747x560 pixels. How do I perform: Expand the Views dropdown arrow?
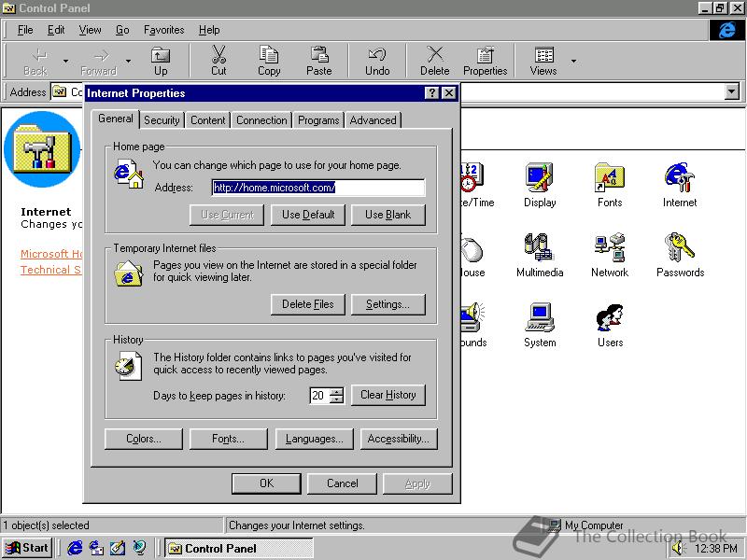(x=573, y=61)
